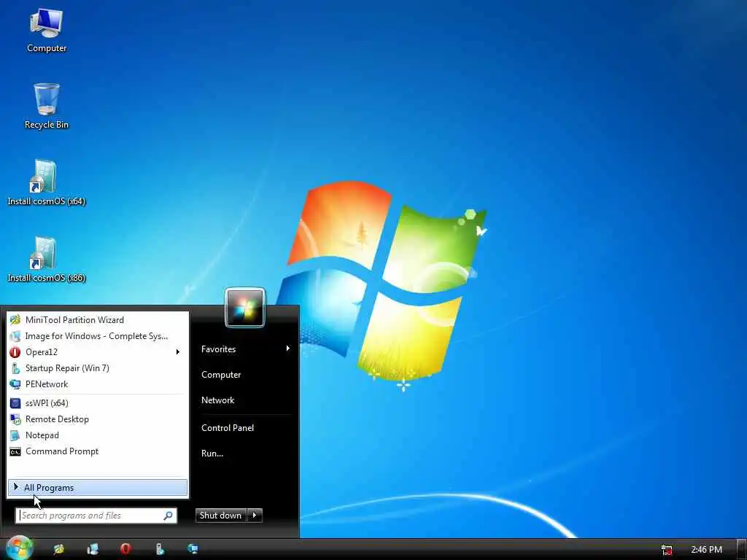Click the PENetwork icon in Start menu
This screenshot has height=560, width=747.
15,384
